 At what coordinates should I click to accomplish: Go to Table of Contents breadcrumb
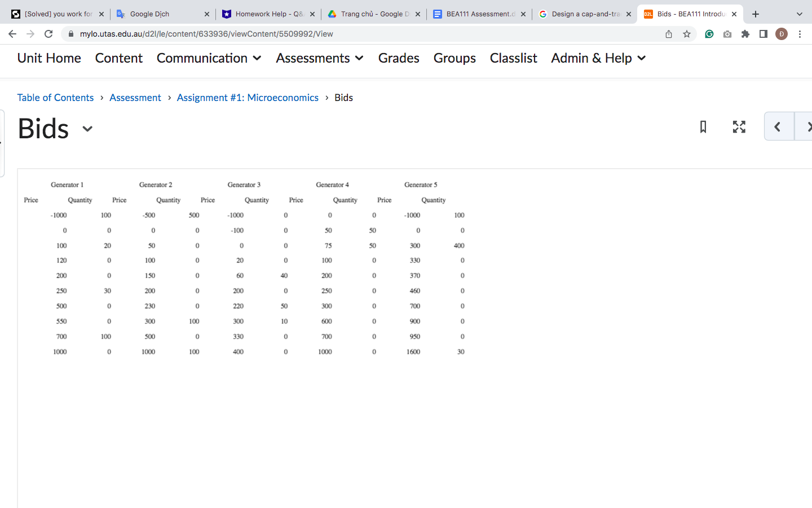tap(55, 98)
